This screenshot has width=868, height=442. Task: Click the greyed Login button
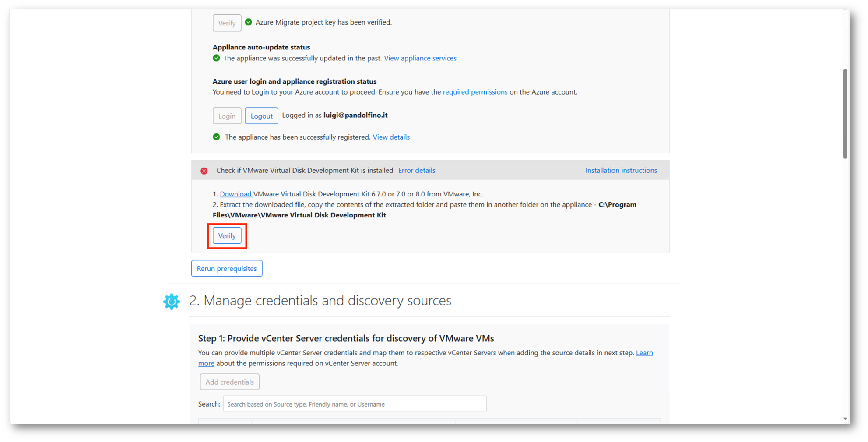227,116
